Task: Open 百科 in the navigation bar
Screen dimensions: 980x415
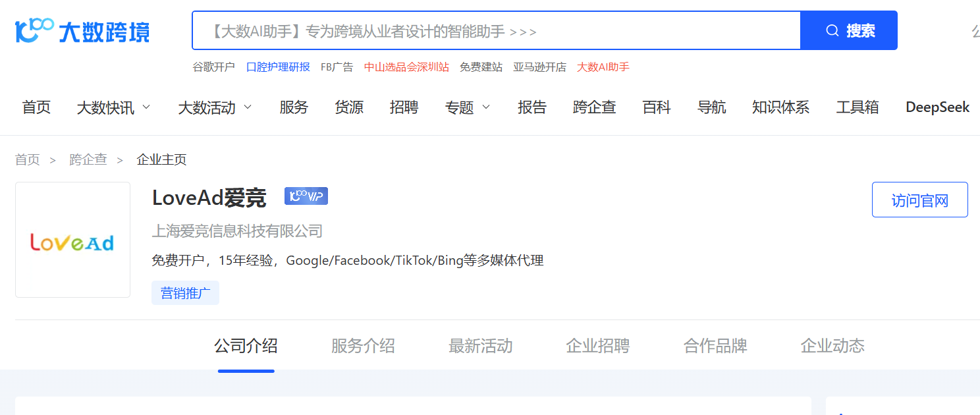Action: pyautogui.click(x=657, y=107)
